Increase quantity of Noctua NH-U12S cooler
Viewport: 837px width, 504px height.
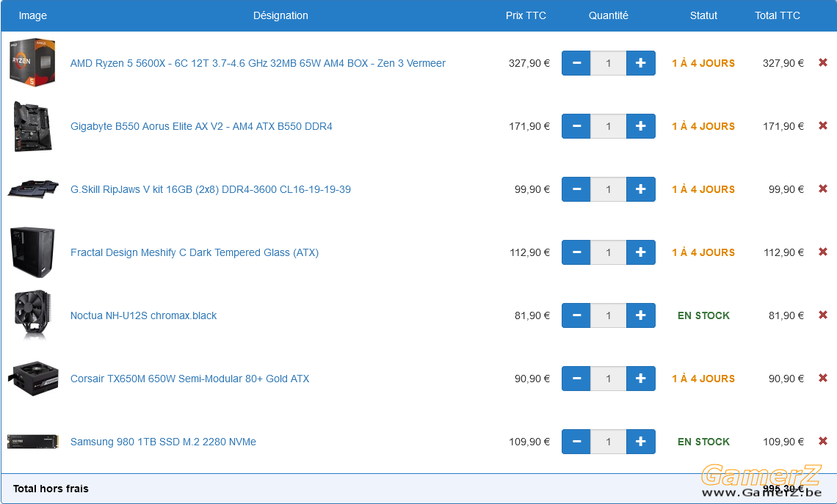pos(640,315)
